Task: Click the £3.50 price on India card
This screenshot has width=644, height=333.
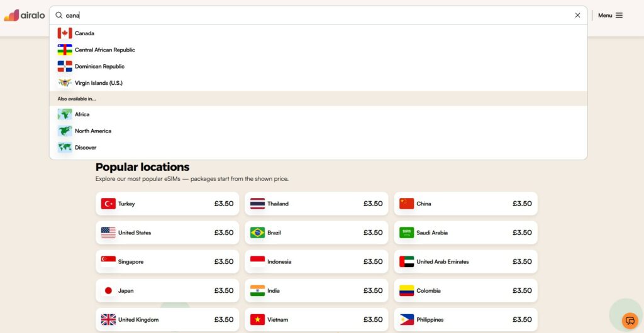Action: coord(373,290)
